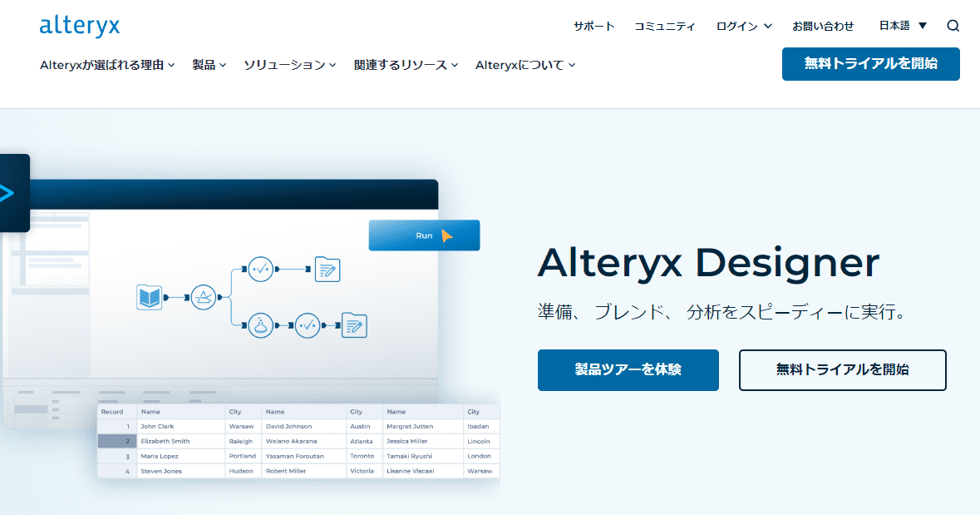Click outlined 無料トライアルを開始 hero button
Viewport: 980px width, 515px height.
point(843,370)
